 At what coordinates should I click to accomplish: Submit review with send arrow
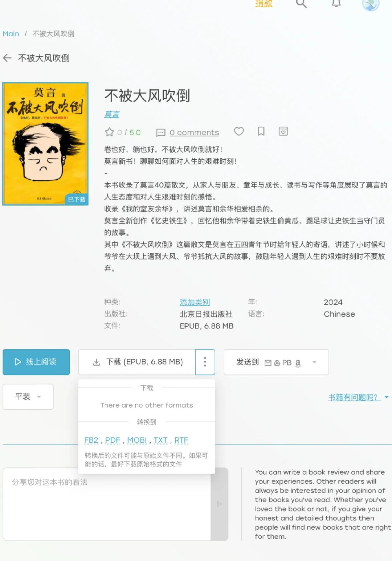219,504
